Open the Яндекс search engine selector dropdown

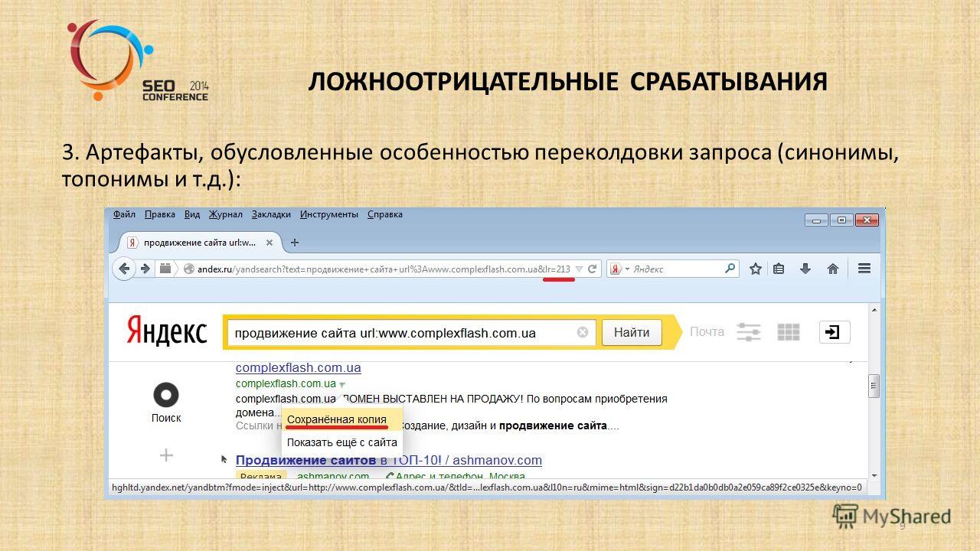pyautogui.click(x=619, y=269)
